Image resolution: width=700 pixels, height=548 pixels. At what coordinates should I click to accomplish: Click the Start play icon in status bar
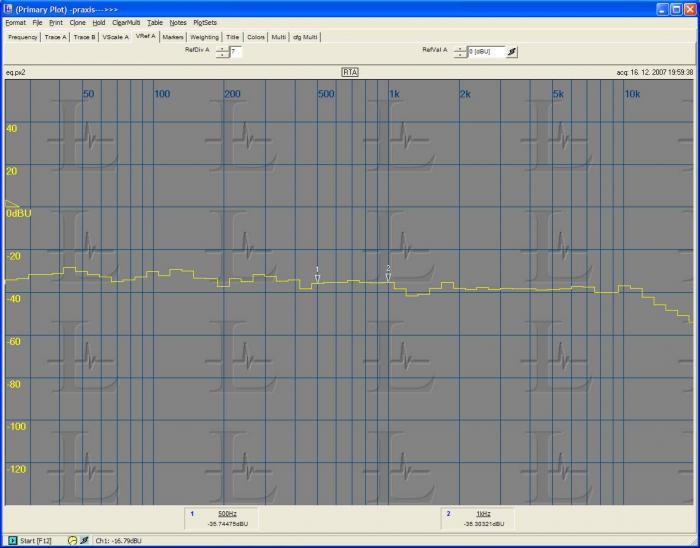click(x=13, y=541)
